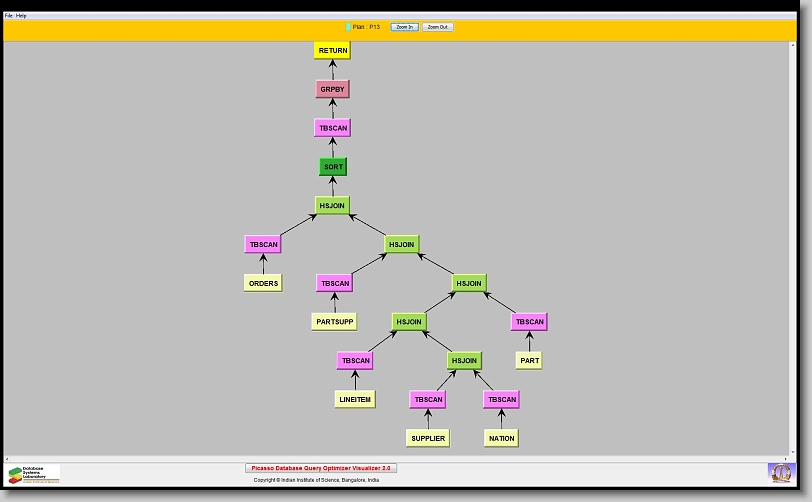Click the horizontal scrollbar below the plan
The image size is (812, 502).
400,458
